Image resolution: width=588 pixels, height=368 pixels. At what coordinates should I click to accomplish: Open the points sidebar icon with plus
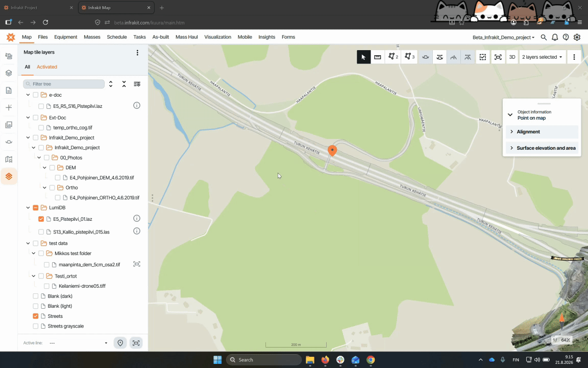[9, 108]
